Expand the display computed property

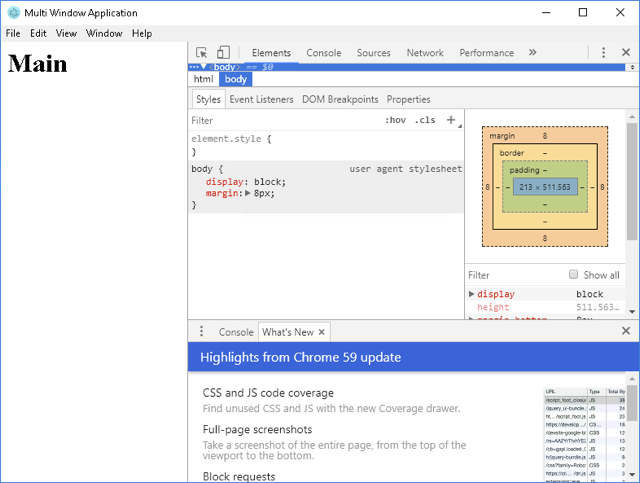click(x=471, y=294)
